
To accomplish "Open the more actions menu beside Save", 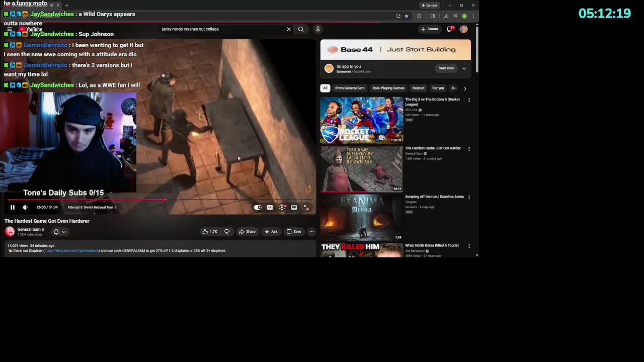I will pos(311,232).
